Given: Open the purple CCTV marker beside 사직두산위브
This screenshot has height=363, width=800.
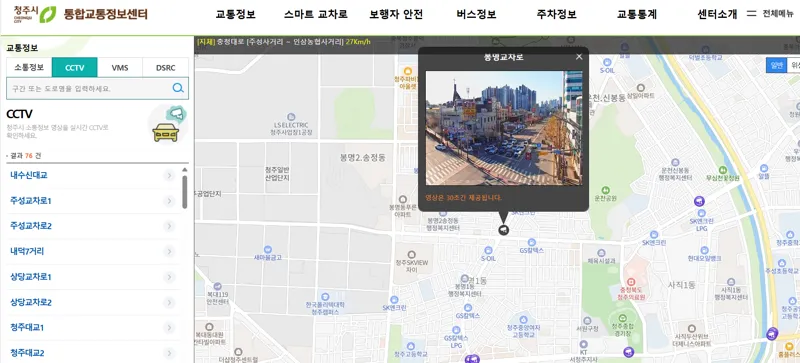Looking at the screenshot, I should click(x=772, y=333).
